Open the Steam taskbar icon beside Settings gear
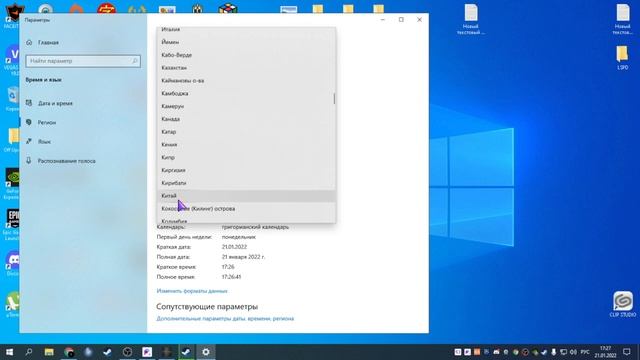Image resolution: width=640 pixels, height=360 pixels. [186, 352]
